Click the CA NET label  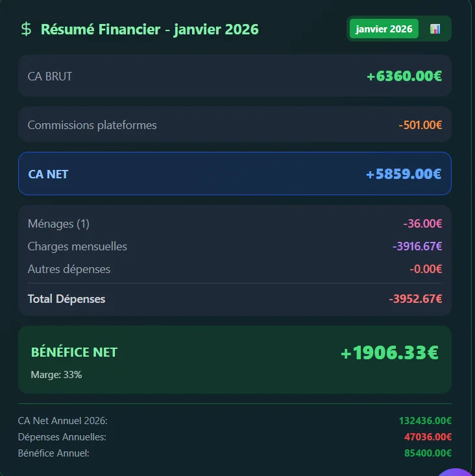[48, 174]
